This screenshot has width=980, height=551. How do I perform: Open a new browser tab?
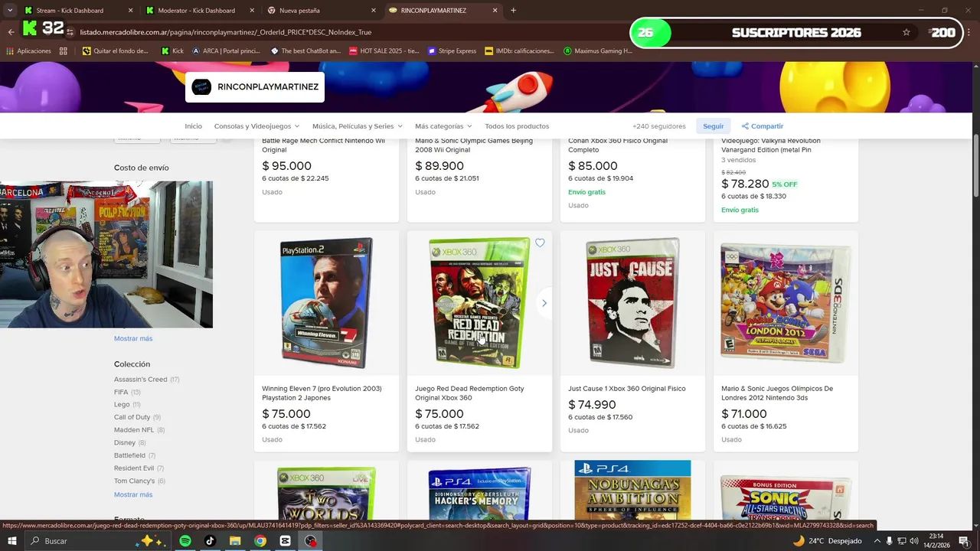pyautogui.click(x=513, y=11)
